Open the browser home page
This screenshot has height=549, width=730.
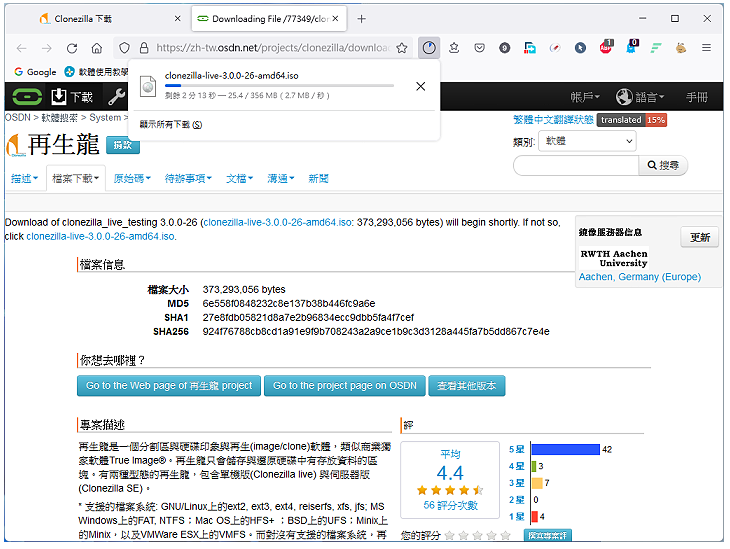pyautogui.click(x=96, y=48)
